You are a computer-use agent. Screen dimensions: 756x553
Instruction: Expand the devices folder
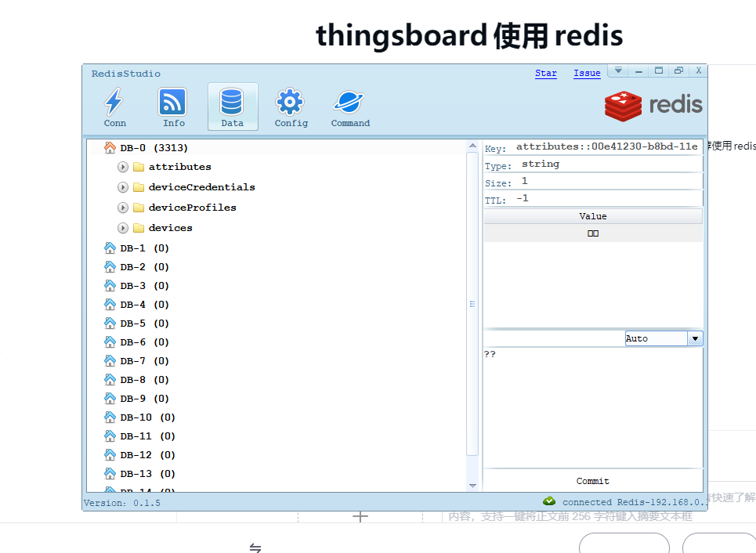123,227
